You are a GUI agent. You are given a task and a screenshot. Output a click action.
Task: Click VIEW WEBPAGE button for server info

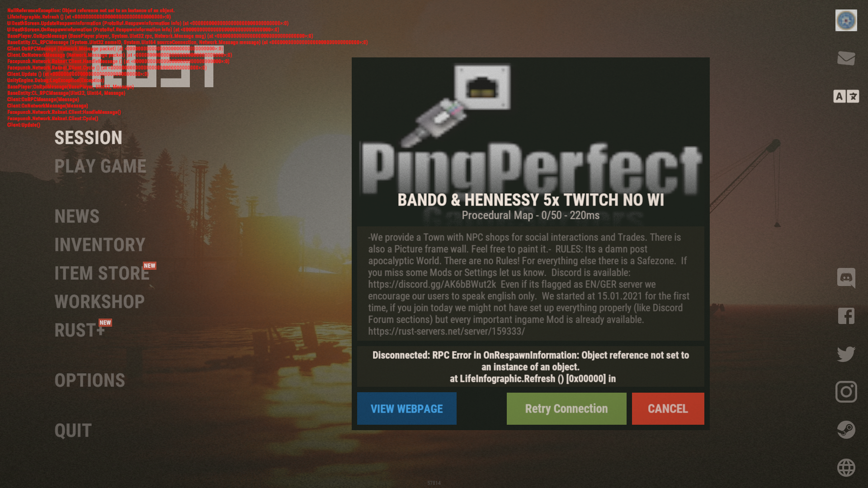click(406, 409)
